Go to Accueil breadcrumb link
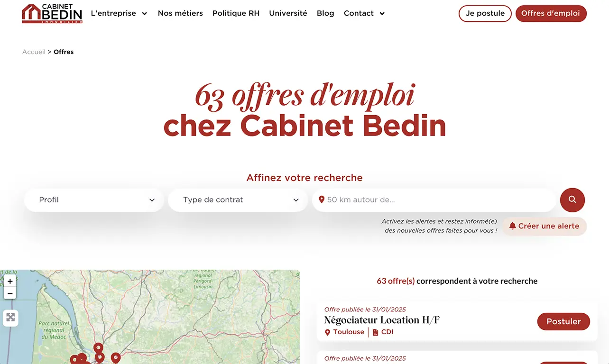Screen dimensions: 609x364 pyautogui.click(x=34, y=52)
